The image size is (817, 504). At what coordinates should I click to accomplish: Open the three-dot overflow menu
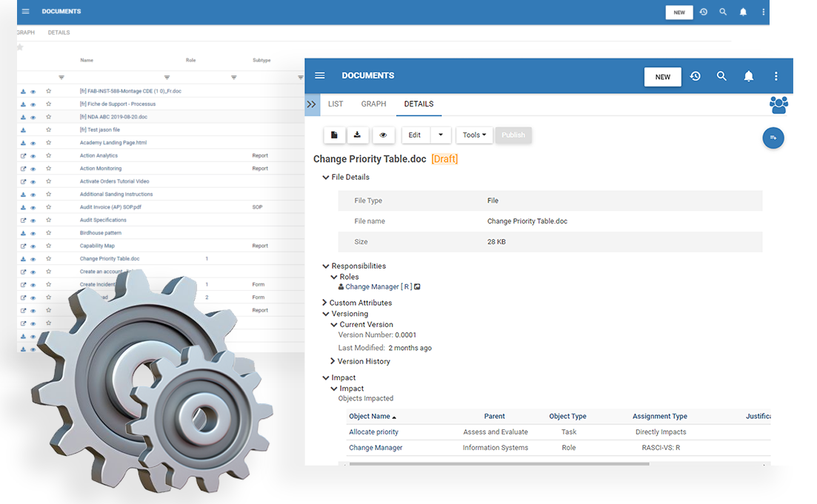pos(776,75)
